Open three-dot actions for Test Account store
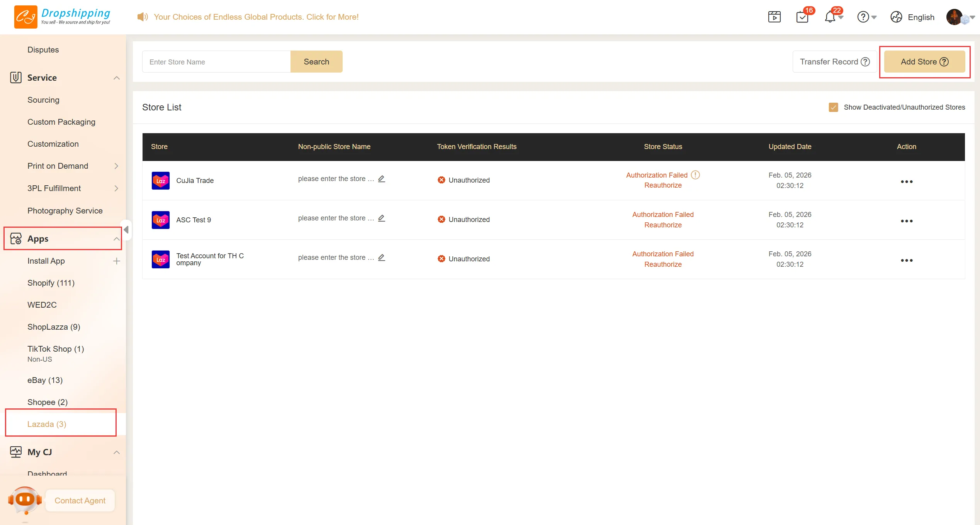 click(x=906, y=260)
